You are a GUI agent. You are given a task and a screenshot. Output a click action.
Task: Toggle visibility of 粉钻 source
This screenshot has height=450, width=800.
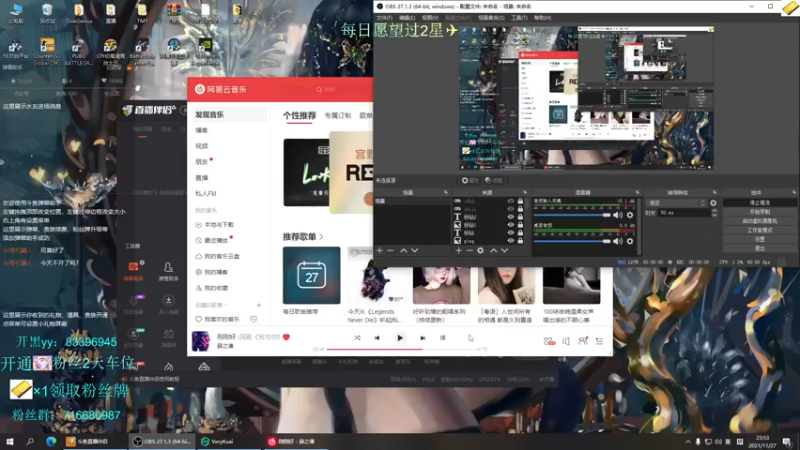click(x=511, y=233)
